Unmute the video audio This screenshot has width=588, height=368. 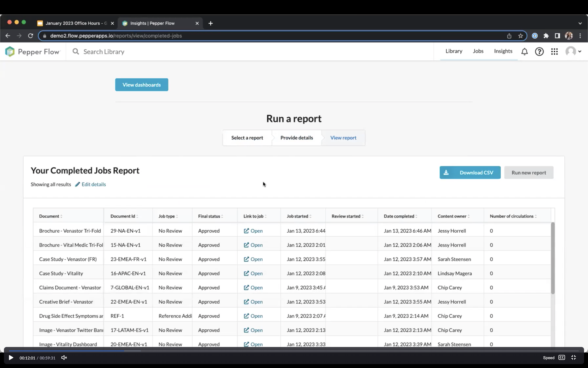click(64, 358)
